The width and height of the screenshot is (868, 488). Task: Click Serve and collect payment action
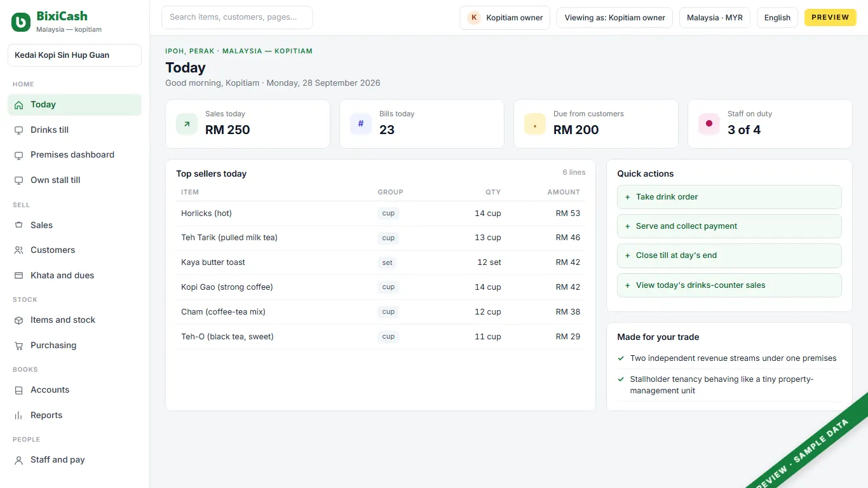[x=729, y=226]
